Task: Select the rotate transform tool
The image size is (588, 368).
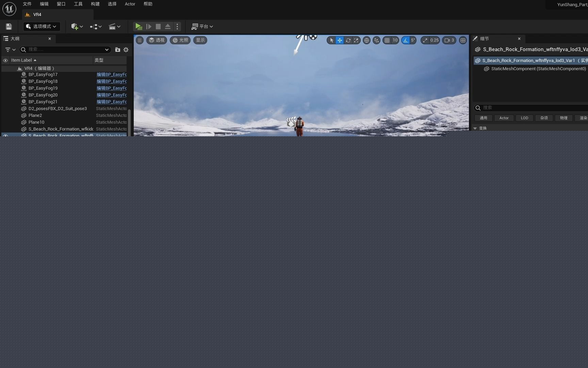Action: click(348, 40)
